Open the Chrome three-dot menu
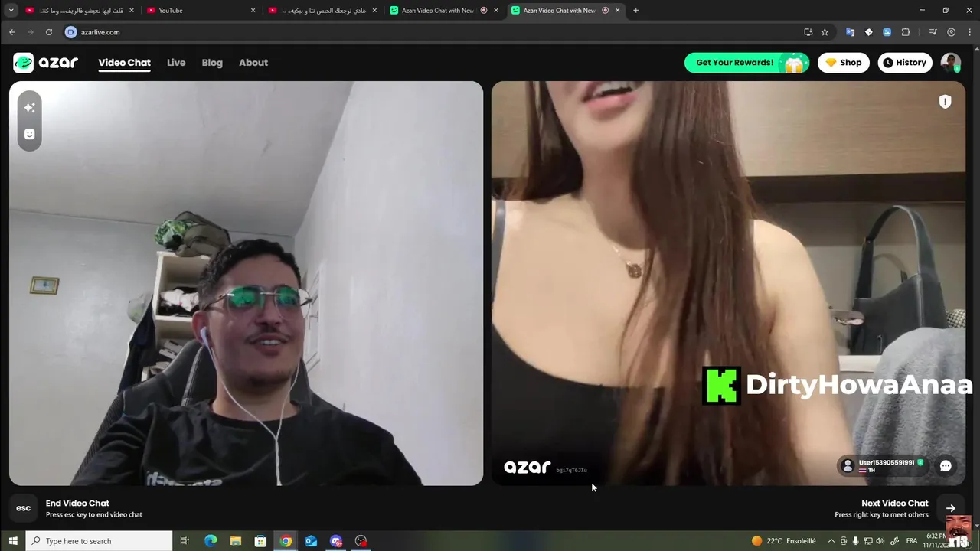 [969, 32]
